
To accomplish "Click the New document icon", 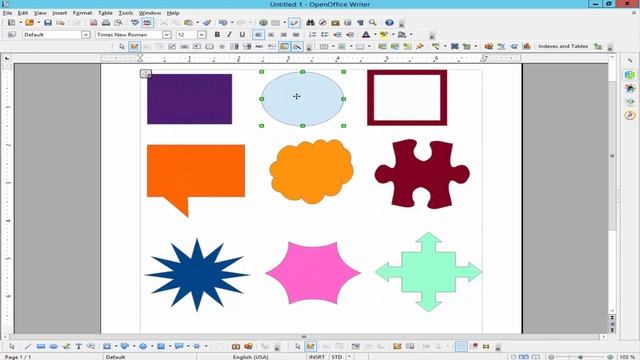I will (x=11, y=23).
